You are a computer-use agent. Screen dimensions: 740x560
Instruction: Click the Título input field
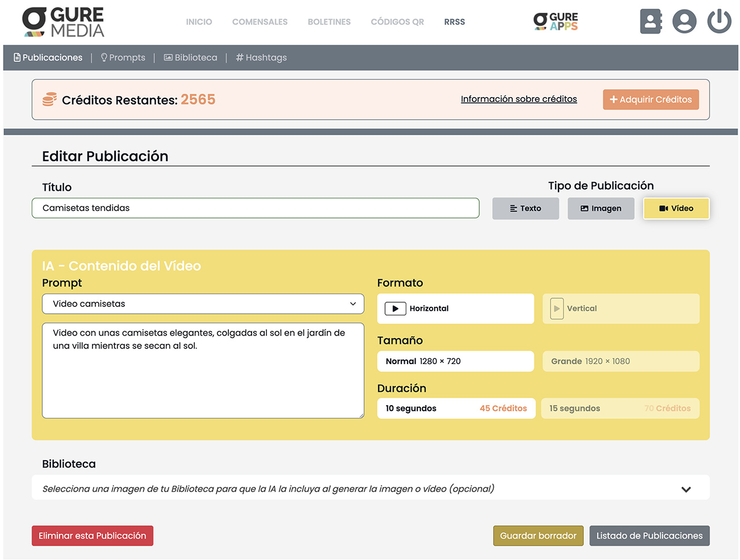[x=255, y=208]
